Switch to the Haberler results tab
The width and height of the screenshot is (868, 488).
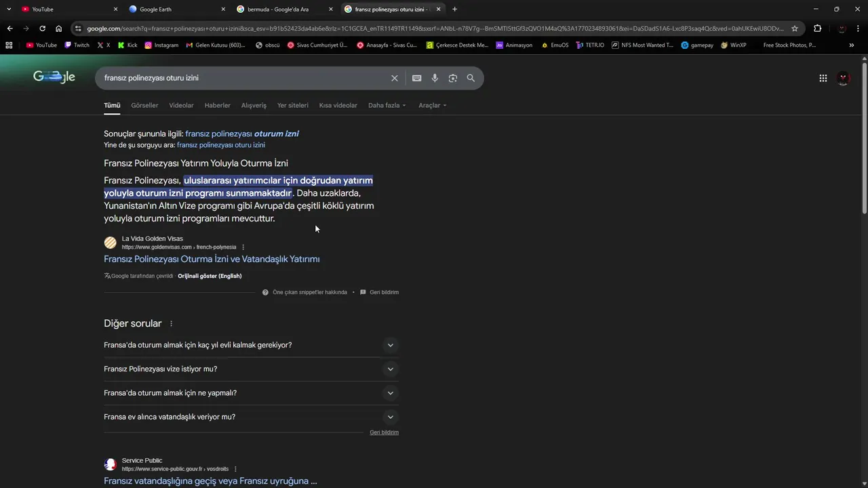coord(218,105)
